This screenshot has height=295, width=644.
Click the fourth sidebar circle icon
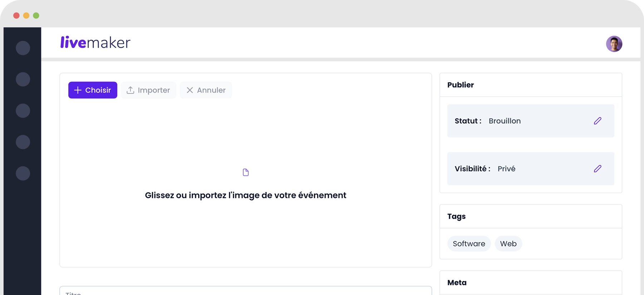[23, 142]
